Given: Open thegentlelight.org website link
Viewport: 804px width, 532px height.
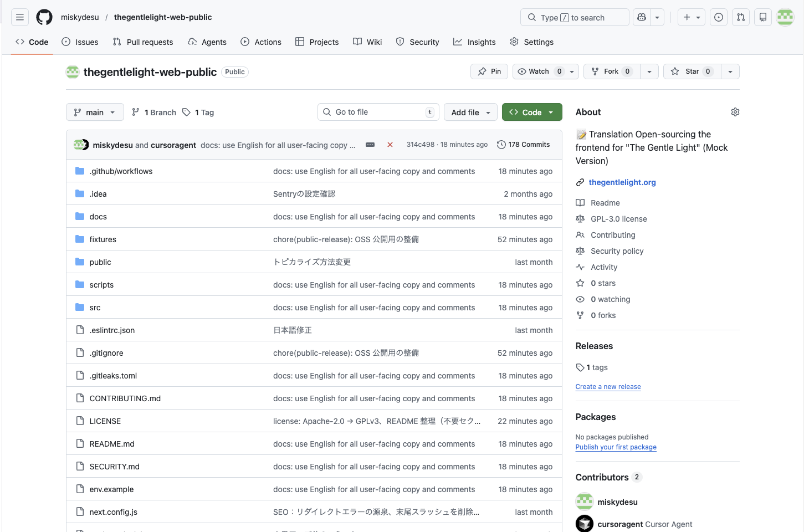Looking at the screenshot, I should [x=622, y=182].
